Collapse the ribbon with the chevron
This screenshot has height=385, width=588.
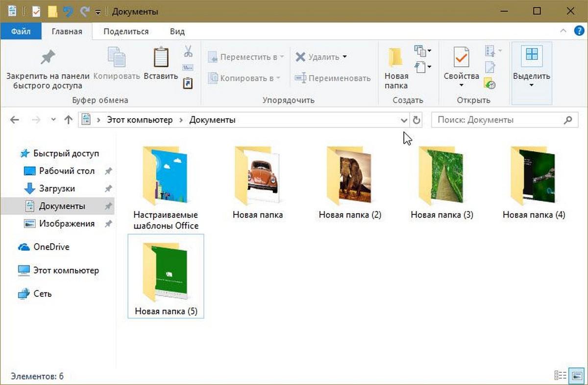(x=563, y=31)
